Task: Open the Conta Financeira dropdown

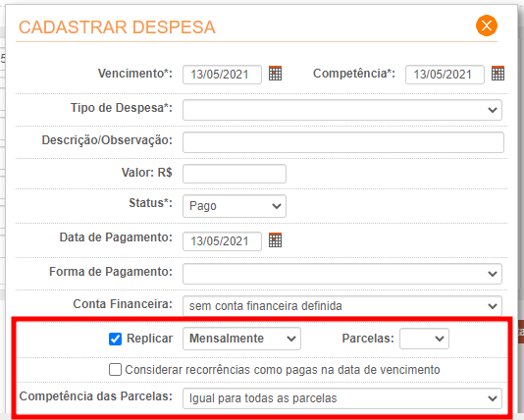Action: [342, 306]
